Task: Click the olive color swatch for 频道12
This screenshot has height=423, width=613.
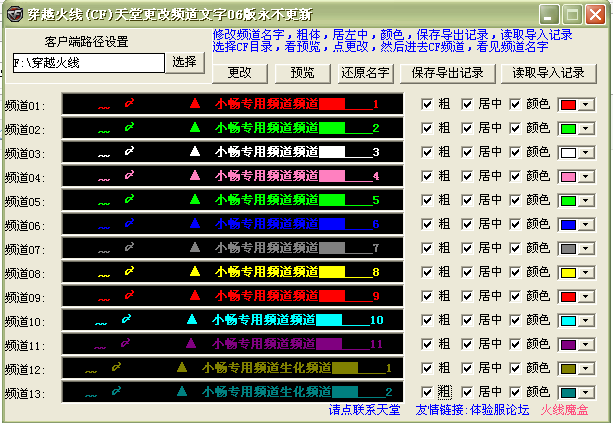Action: (568, 369)
